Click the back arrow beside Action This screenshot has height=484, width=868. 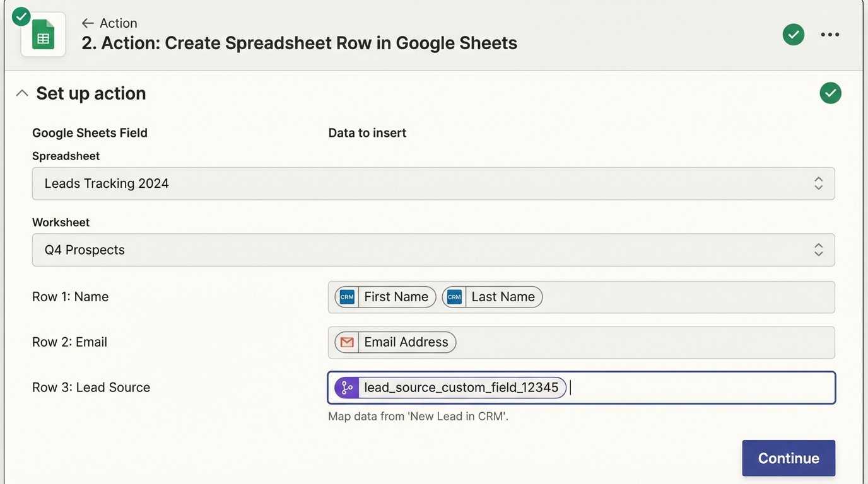[x=87, y=23]
